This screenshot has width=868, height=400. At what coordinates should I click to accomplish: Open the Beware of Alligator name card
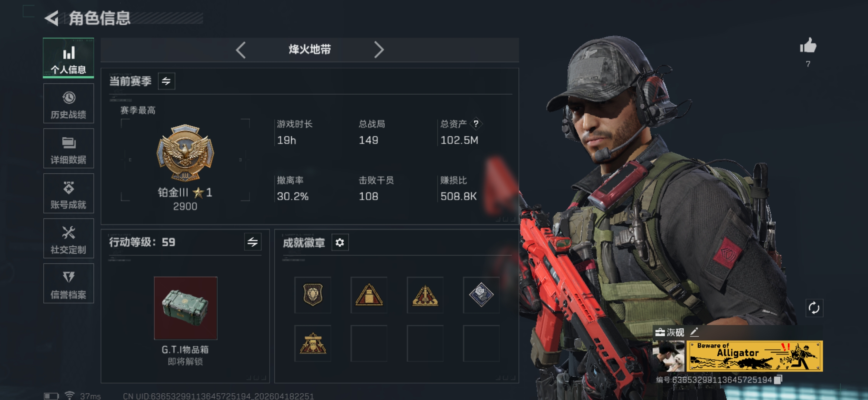point(754,356)
